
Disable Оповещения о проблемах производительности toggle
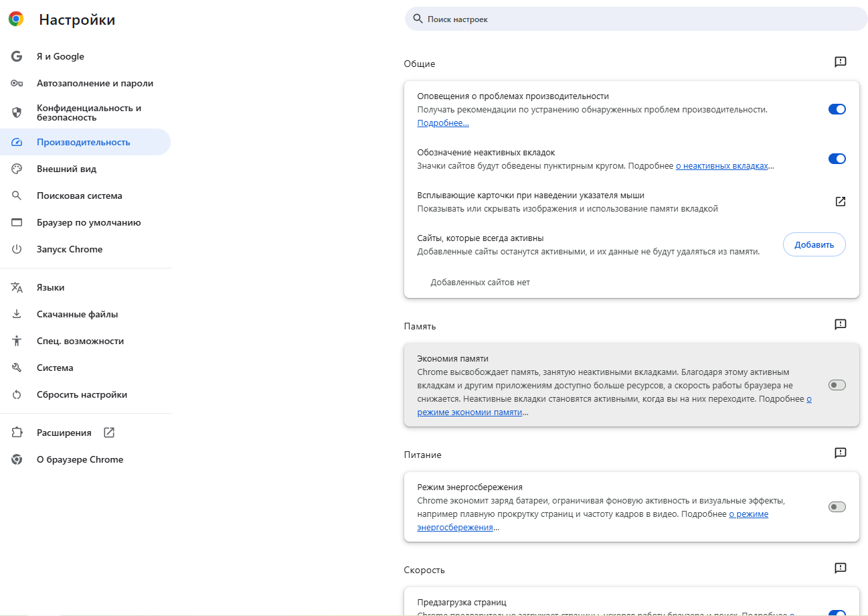pos(837,109)
